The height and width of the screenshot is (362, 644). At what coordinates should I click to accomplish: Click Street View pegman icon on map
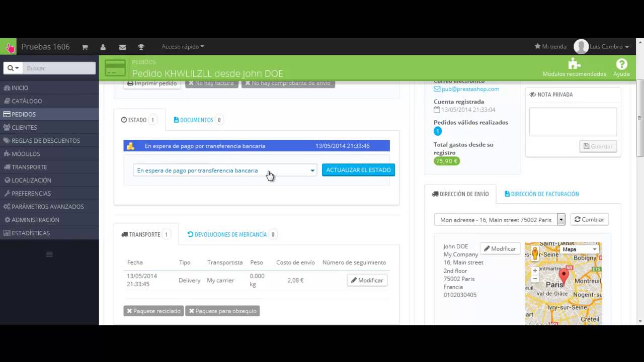pyautogui.click(x=535, y=253)
